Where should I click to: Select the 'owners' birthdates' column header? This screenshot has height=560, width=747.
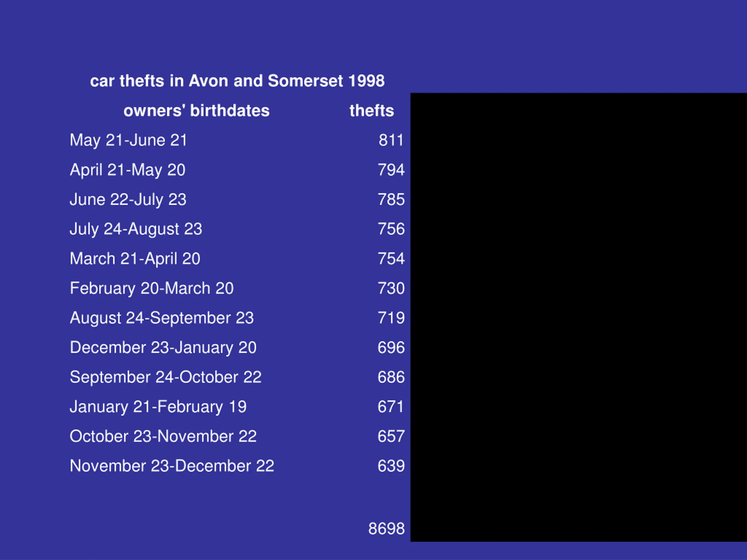[197, 111]
